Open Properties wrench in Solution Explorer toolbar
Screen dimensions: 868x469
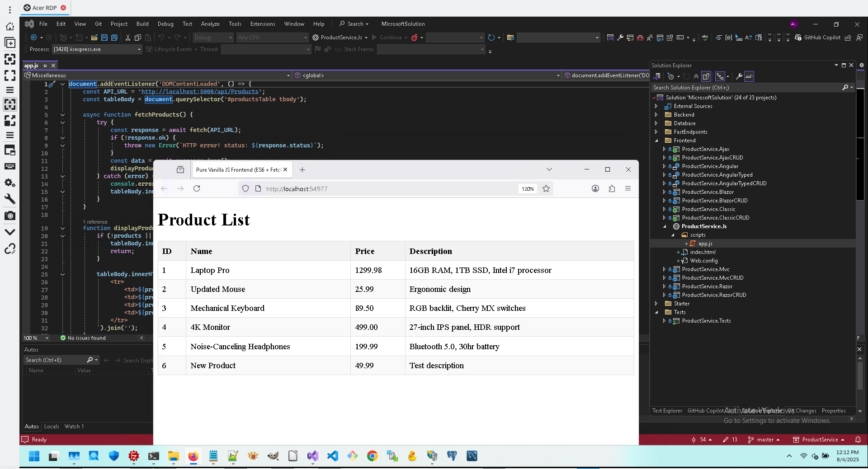(739, 76)
